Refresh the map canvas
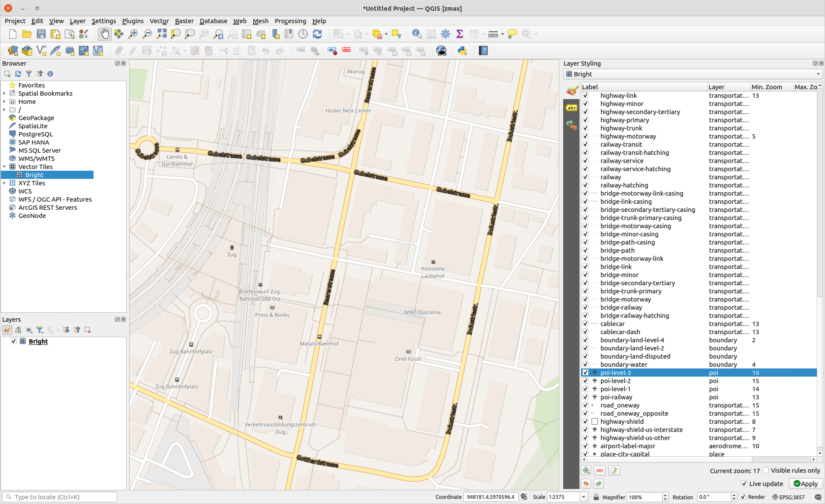825x504 pixels. click(317, 34)
